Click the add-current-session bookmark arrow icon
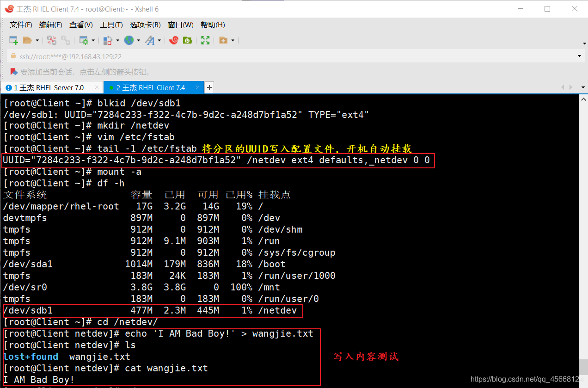 pyautogui.click(x=13, y=72)
